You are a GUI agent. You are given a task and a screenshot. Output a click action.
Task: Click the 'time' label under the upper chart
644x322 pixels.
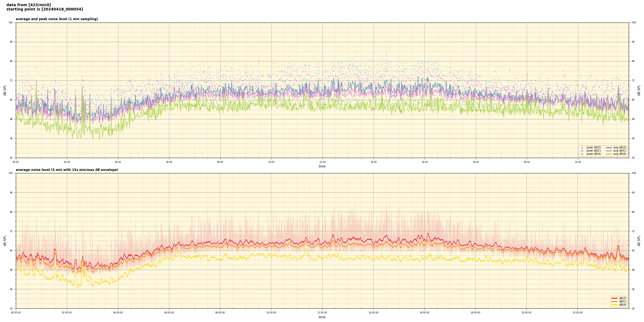click(322, 166)
